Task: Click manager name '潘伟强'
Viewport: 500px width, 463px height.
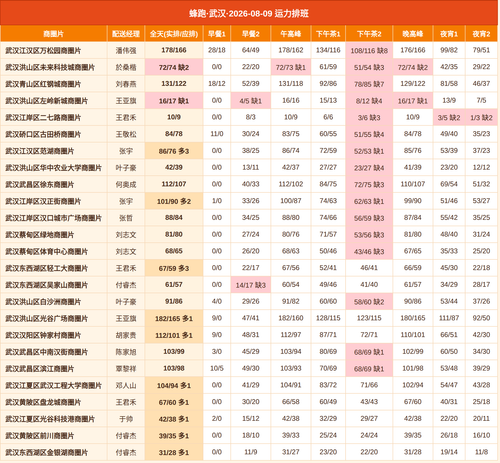Action: coord(126,51)
